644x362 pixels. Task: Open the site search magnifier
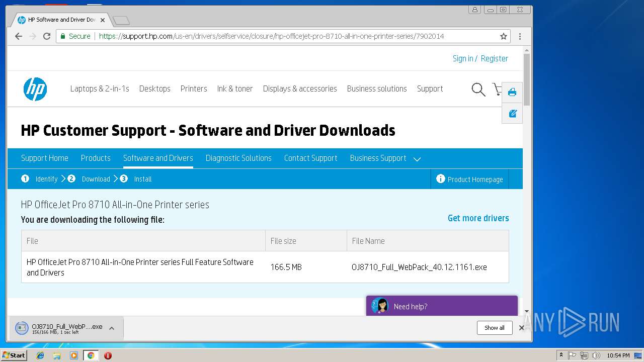[x=478, y=89]
